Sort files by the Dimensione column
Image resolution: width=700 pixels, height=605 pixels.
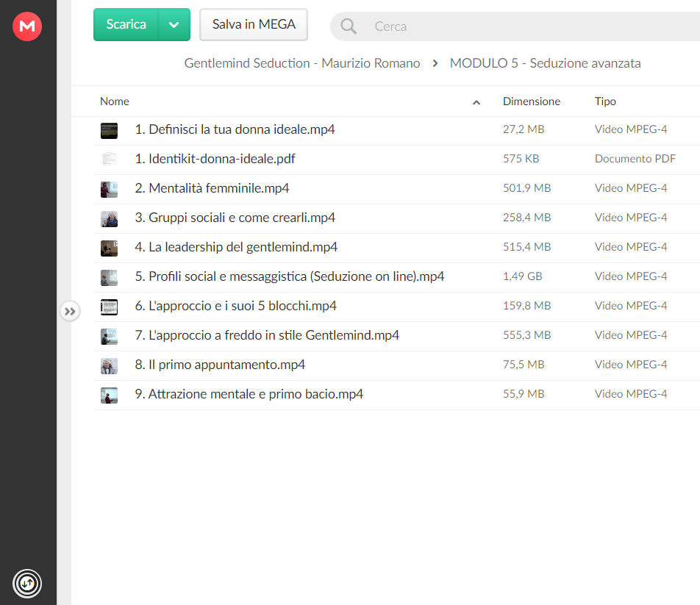point(531,101)
